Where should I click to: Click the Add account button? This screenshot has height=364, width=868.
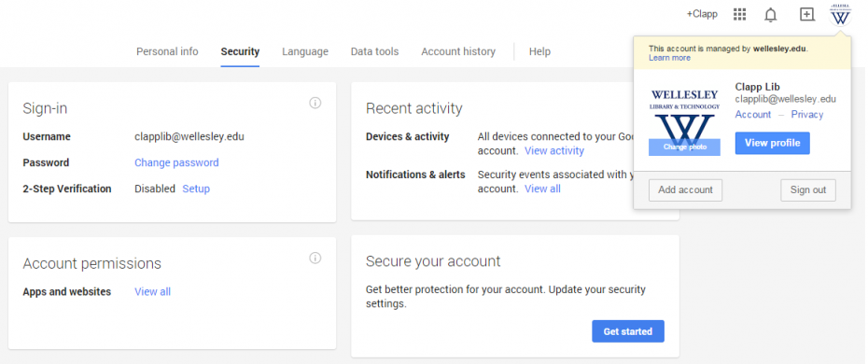(x=685, y=189)
